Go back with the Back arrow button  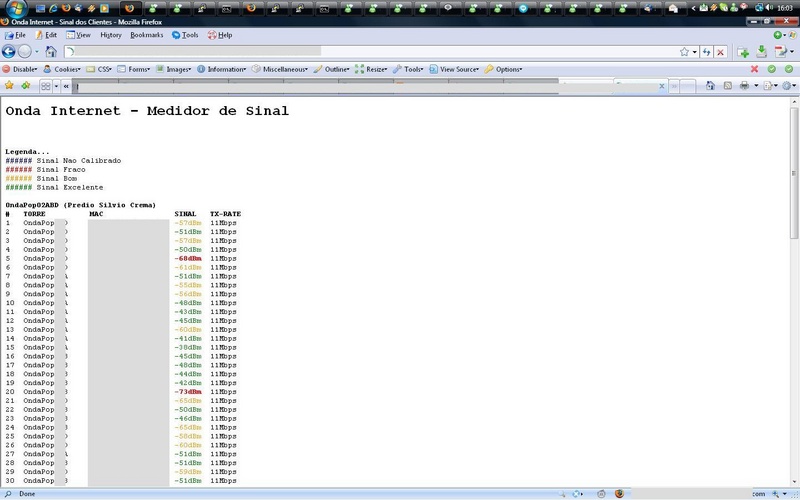(9, 52)
